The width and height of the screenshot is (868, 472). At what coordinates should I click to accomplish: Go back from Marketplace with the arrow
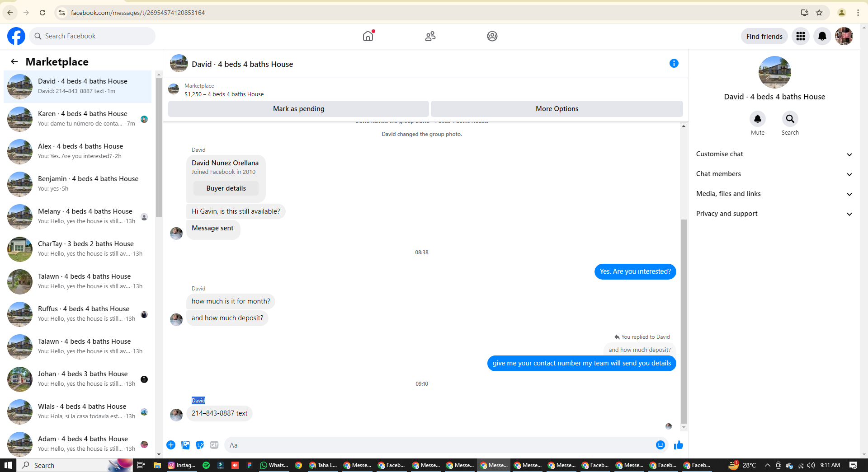point(14,62)
